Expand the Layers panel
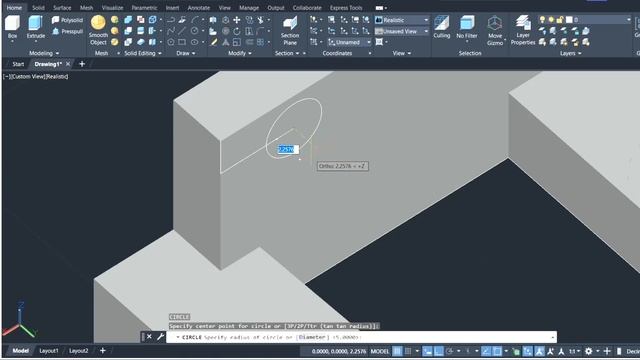The height and width of the screenshot is (360, 640). 571,53
